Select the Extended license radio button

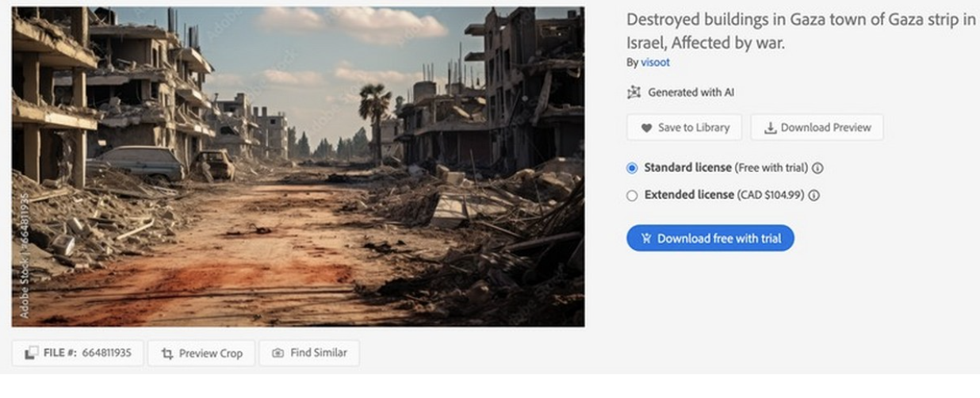pos(632,195)
